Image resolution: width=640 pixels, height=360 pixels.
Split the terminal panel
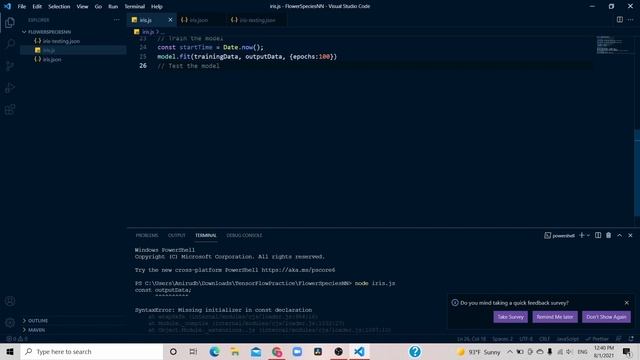(x=598, y=235)
